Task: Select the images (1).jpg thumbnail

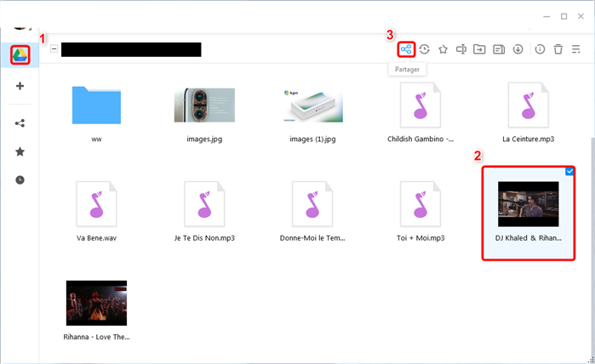Action: point(312,105)
